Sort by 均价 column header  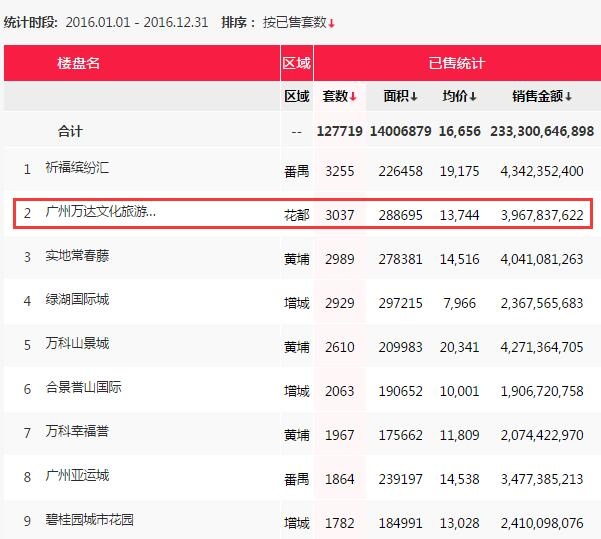[x=460, y=96]
